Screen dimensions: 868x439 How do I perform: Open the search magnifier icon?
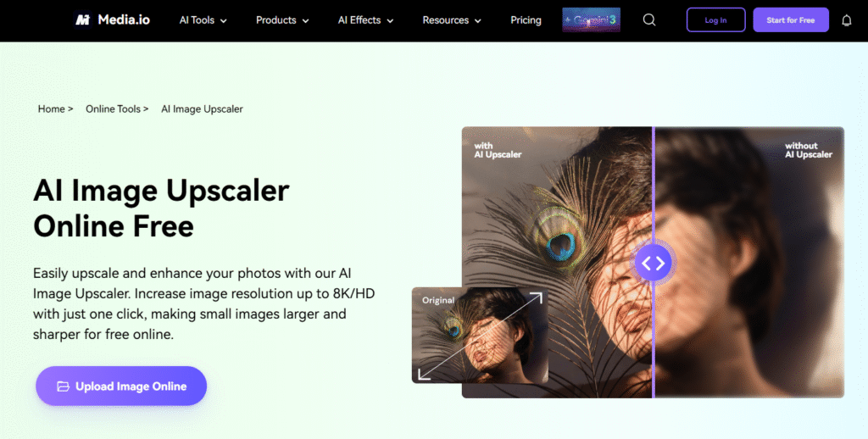click(649, 20)
